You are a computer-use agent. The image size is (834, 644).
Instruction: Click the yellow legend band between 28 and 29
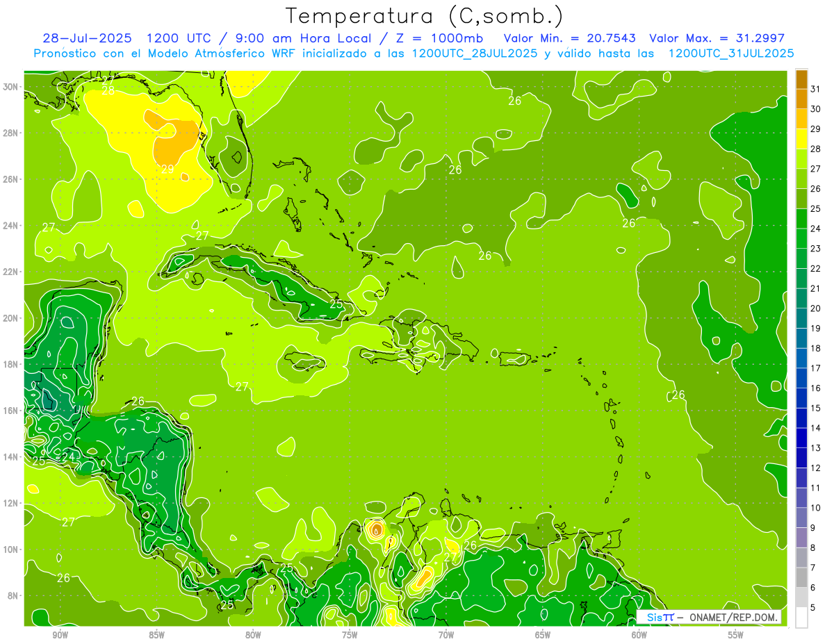(801, 139)
